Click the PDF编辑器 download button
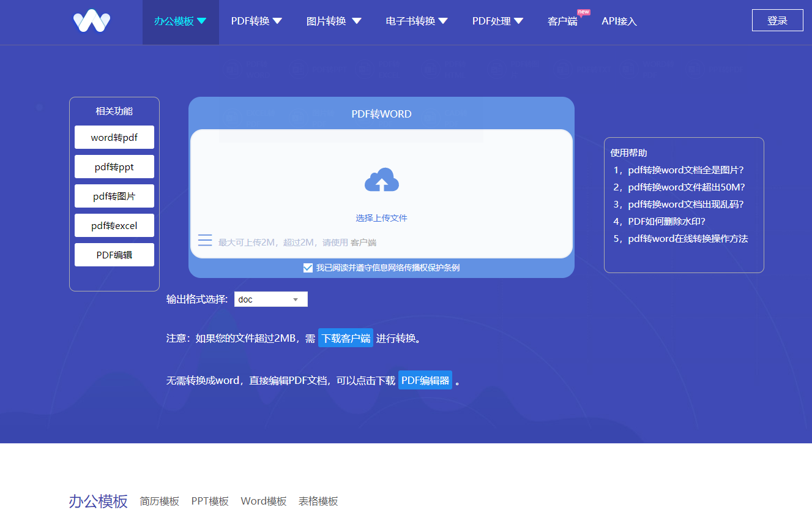 point(425,380)
